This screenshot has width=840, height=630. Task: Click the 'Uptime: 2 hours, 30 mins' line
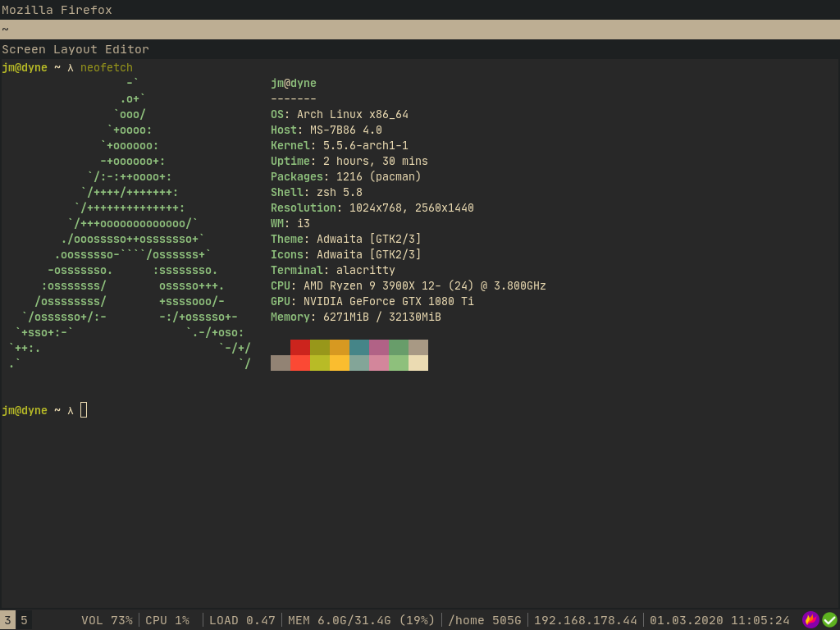349,161
